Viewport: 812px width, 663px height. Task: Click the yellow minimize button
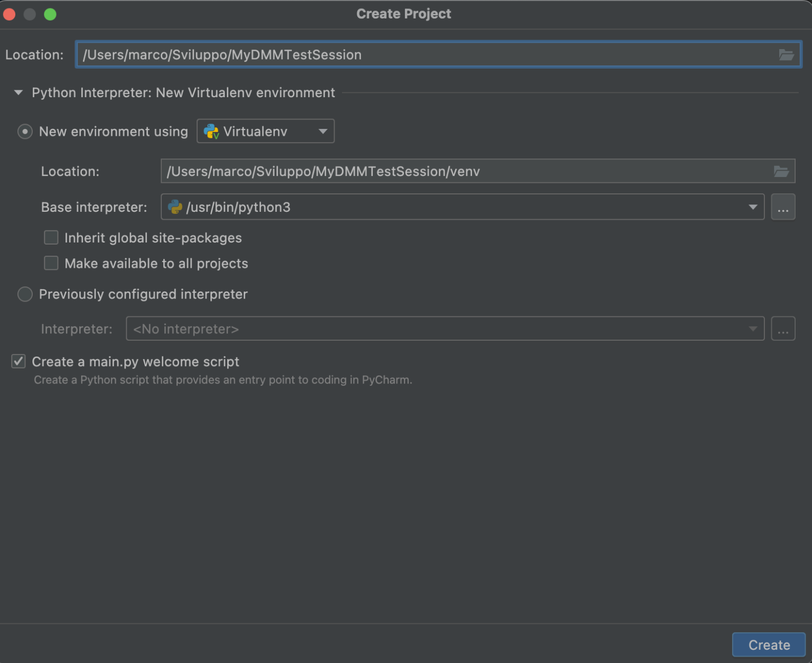30,14
